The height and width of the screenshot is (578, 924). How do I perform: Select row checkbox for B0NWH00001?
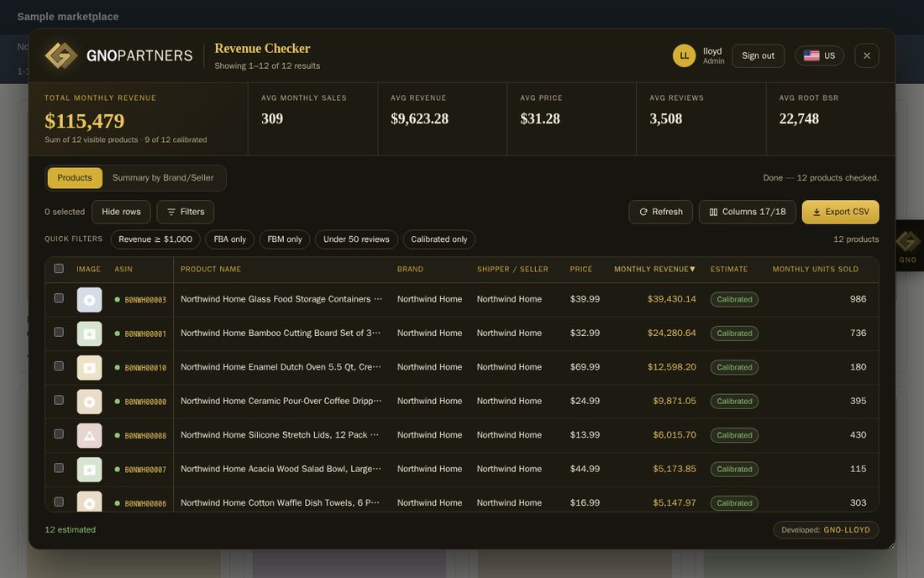(x=59, y=333)
